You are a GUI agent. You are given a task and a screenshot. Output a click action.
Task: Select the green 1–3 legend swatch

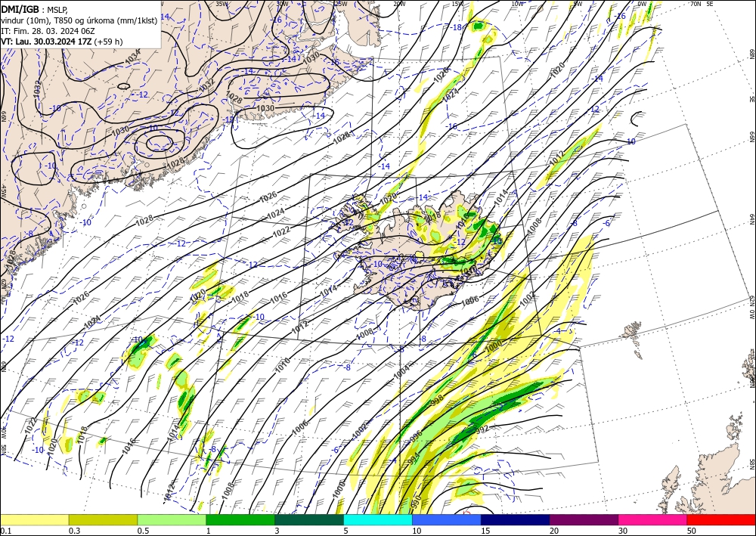[240, 519]
